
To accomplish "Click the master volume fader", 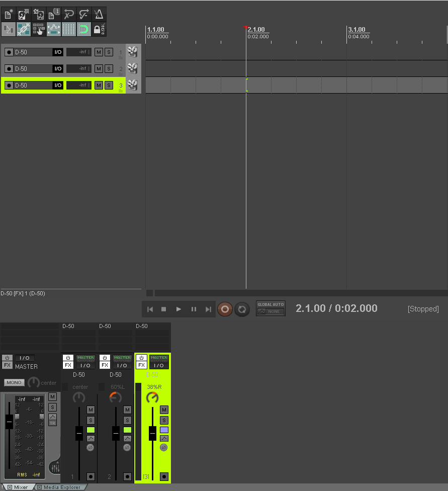I will tap(10, 422).
